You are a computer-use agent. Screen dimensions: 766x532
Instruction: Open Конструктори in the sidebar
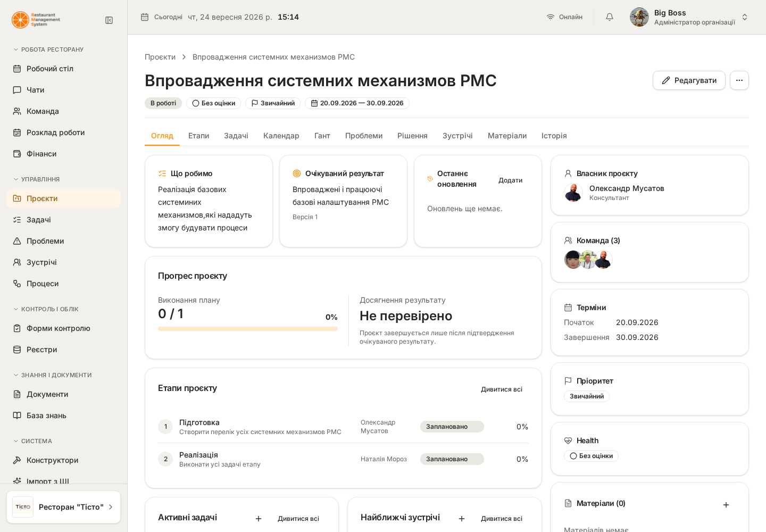tap(64, 460)
